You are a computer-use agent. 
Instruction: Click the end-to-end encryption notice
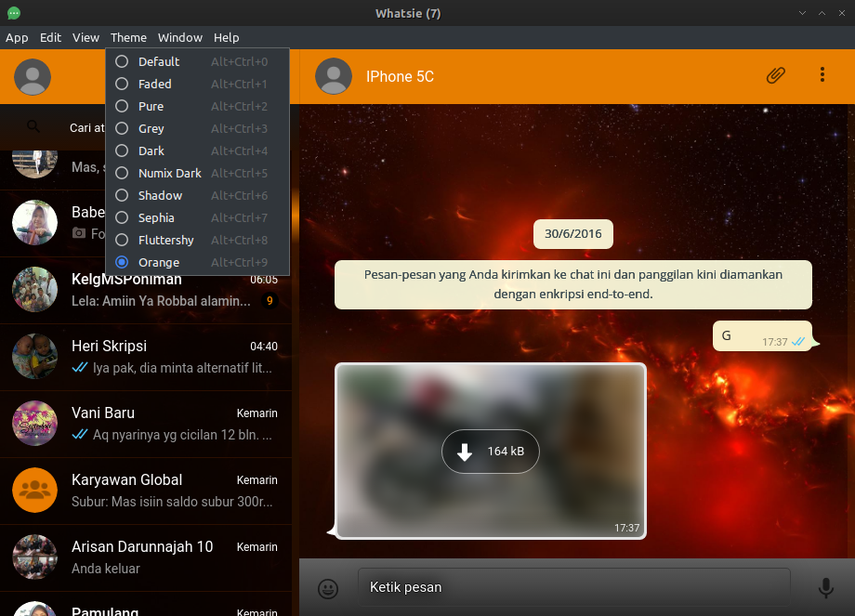tap(573, 284)
